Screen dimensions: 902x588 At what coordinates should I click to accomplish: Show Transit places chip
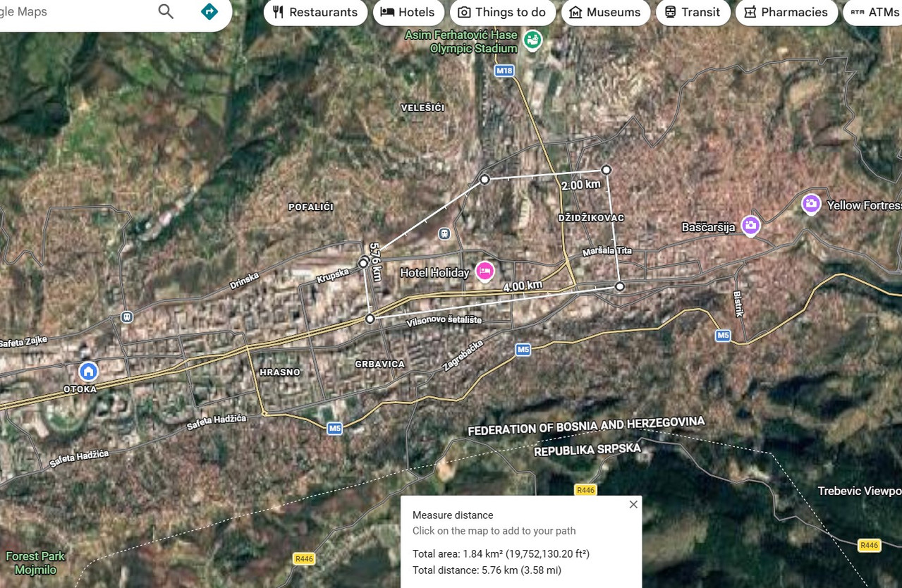click(693, 12)
